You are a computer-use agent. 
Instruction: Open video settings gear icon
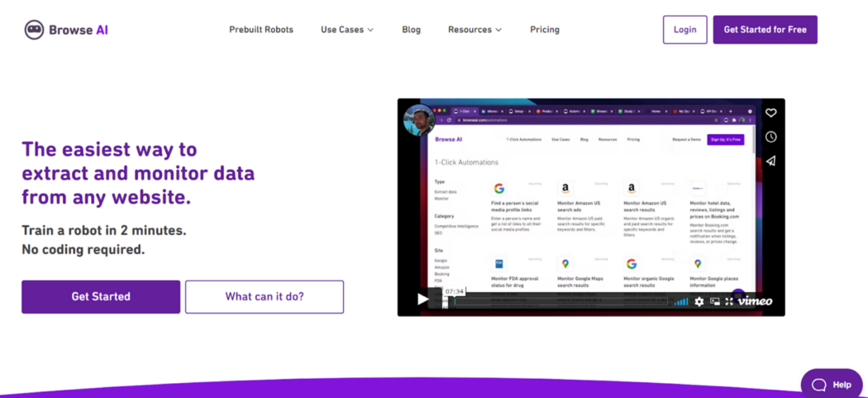coord(699,301)
